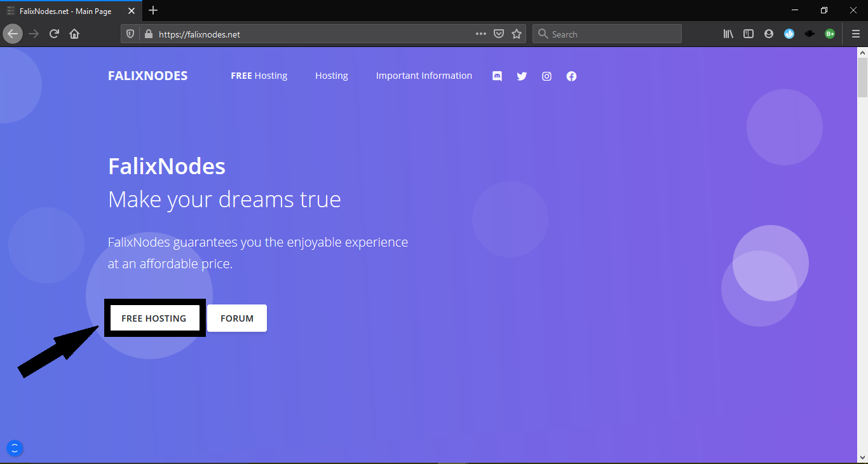Open FREE Hosting nav menu item
Viewport: 868px width, 464px height.
(259, 76)
